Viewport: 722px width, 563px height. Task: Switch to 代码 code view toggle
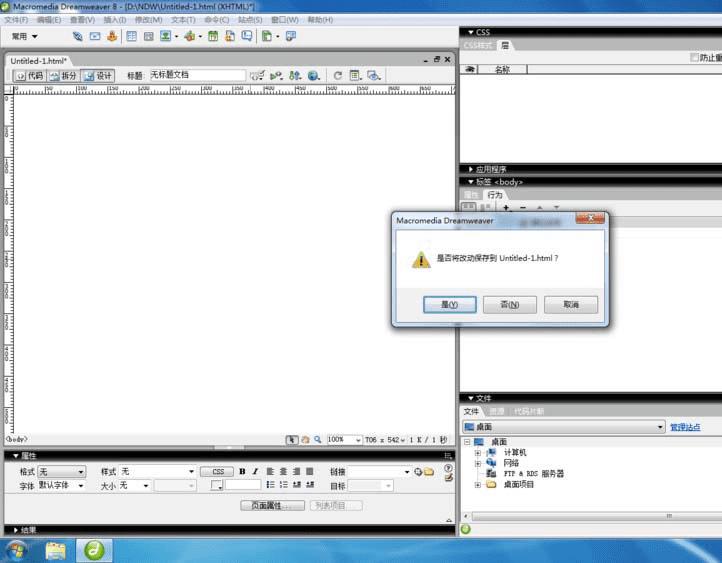[x=30, y=75]
